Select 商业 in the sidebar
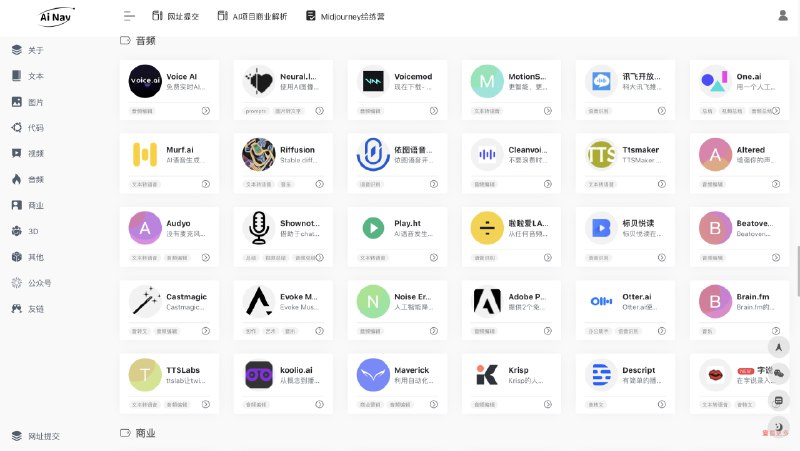 [36, 205]
